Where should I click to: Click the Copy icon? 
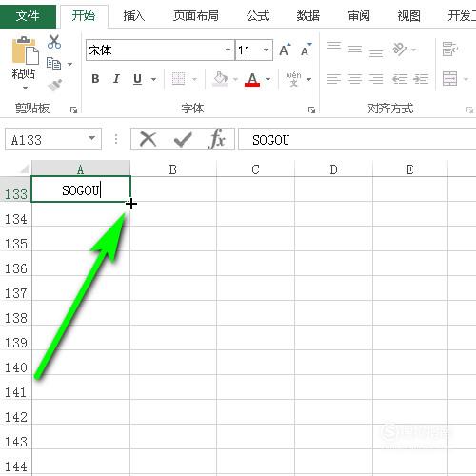[53, 64]
